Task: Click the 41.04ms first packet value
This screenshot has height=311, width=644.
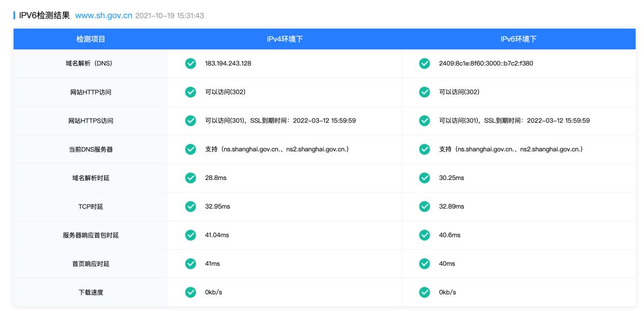Action: 217,235
